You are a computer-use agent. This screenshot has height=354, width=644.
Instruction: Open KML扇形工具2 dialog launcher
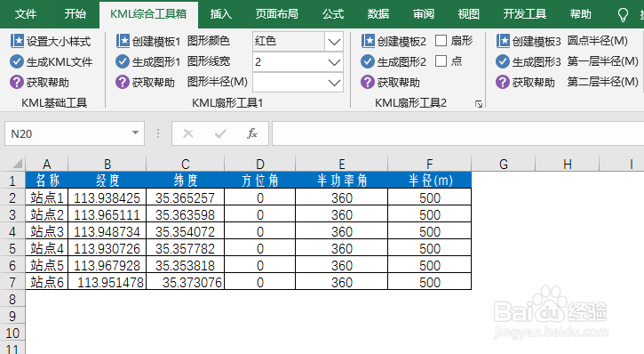coord(479,104)
